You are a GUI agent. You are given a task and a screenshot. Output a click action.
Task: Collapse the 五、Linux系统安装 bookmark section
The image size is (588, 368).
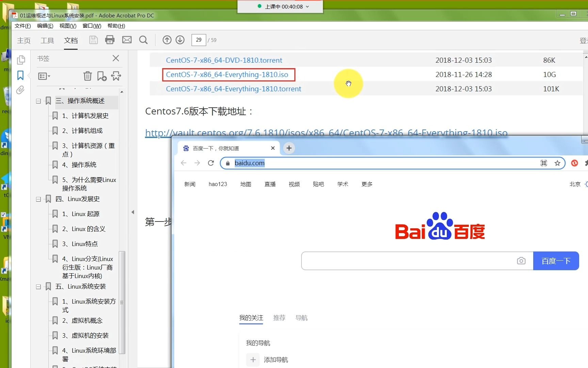(x=38, y=287)
